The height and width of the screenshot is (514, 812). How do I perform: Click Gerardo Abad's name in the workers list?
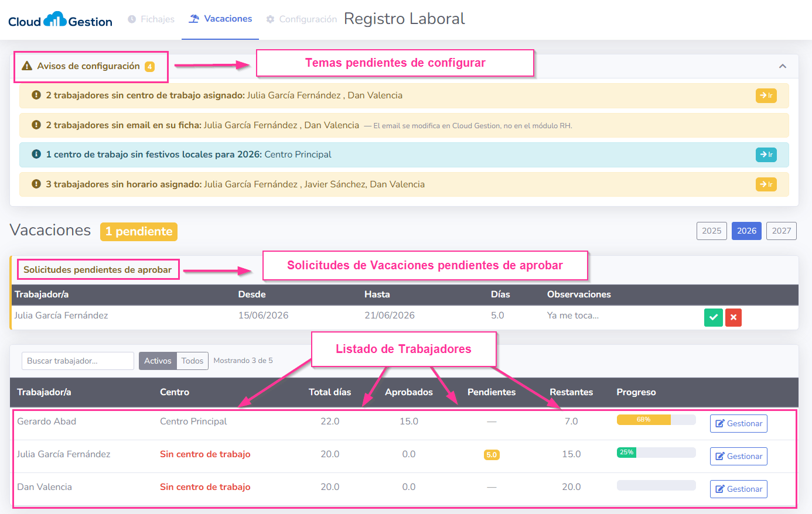46,422
